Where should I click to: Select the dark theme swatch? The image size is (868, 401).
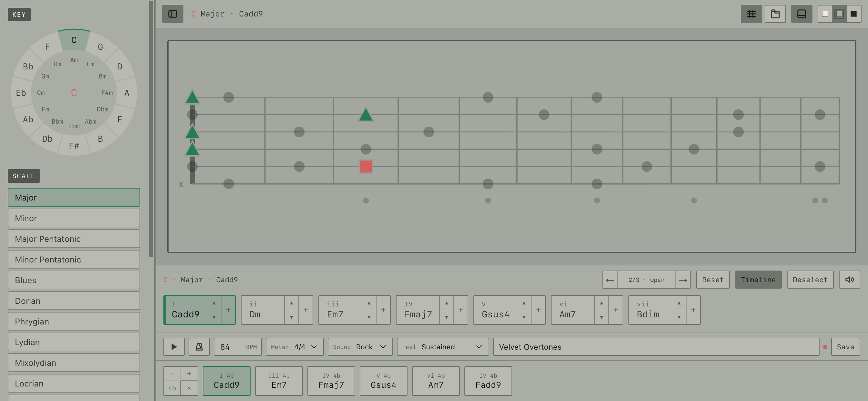(853, 14)
